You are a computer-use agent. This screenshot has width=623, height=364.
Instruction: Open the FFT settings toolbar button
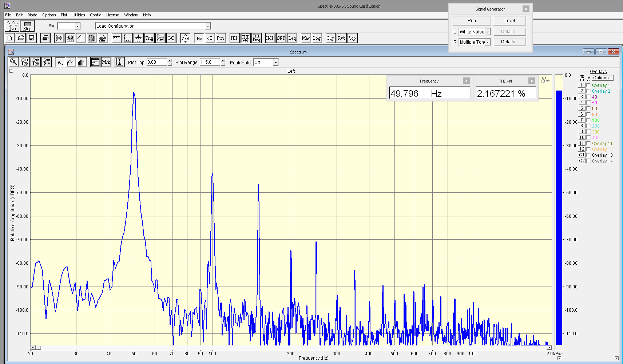pyautogui.click(x=116, y=38)
